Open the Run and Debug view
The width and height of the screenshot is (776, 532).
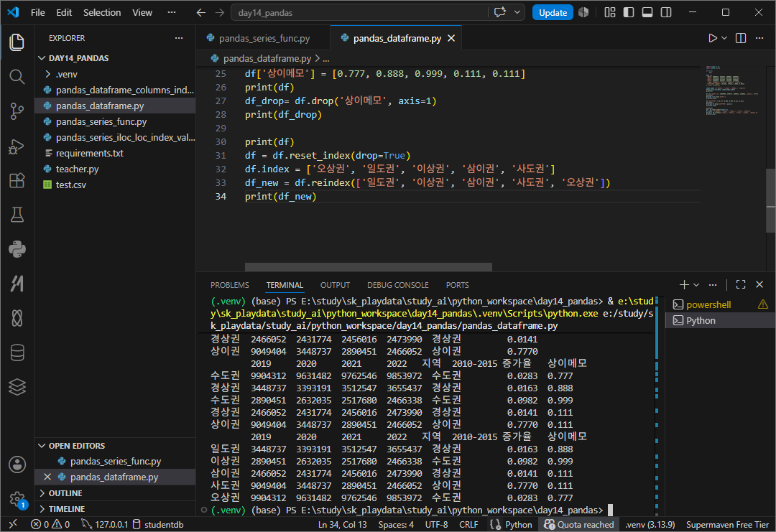[17, 146]
